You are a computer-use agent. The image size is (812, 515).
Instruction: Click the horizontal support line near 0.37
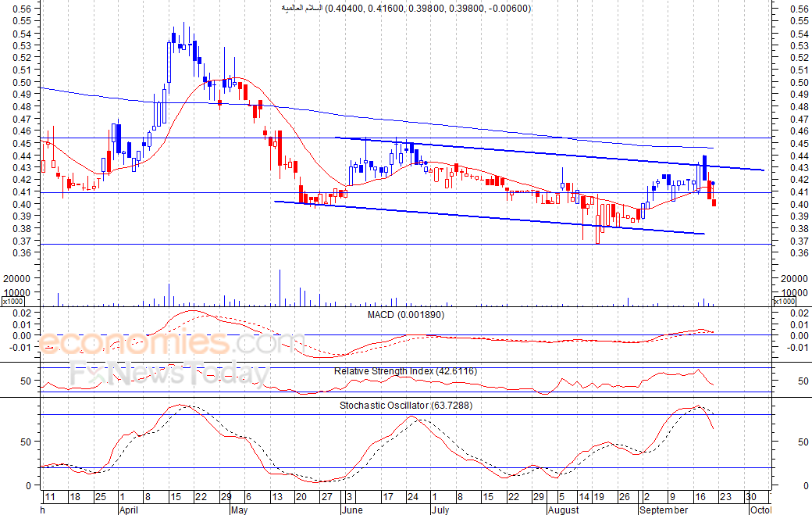(x=390, y=245)
